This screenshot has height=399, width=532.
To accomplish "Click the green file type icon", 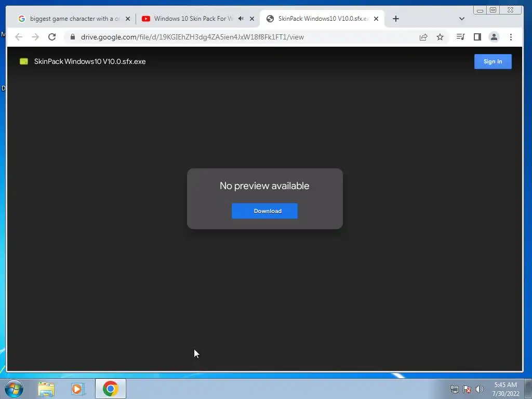I will tap(24, 61).
